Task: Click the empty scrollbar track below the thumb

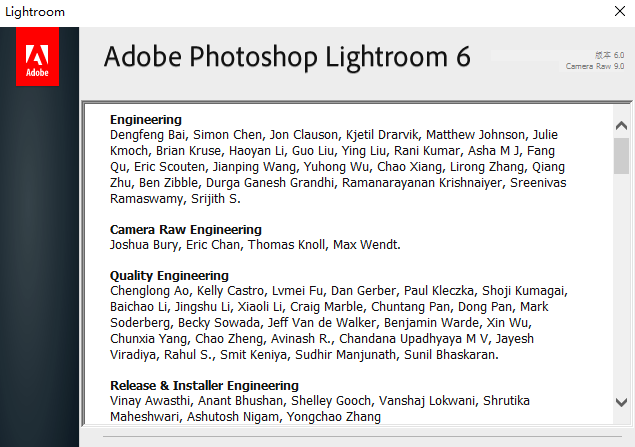Action: 621,290
